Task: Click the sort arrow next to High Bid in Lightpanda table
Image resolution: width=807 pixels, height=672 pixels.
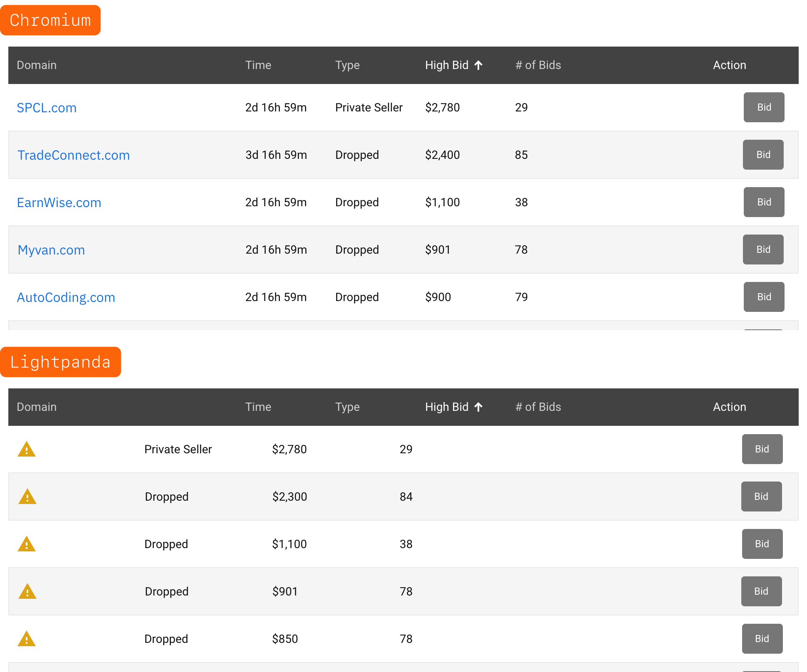Action: (x=478, y=407)
